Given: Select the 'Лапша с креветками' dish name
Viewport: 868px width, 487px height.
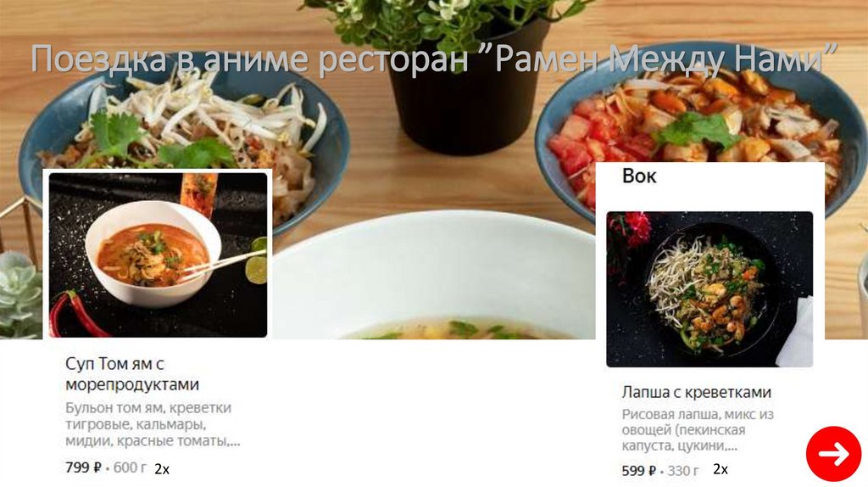Looking at the screenshot, I should [x=697, y=392].
